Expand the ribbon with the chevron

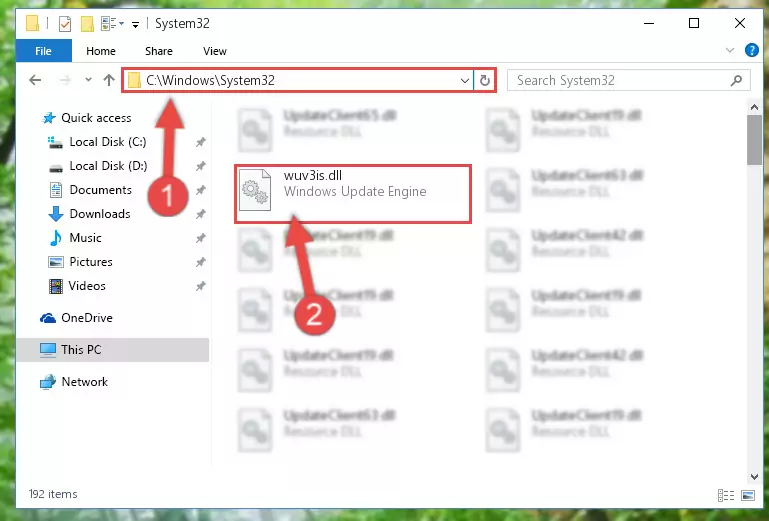tap(730, 50)
